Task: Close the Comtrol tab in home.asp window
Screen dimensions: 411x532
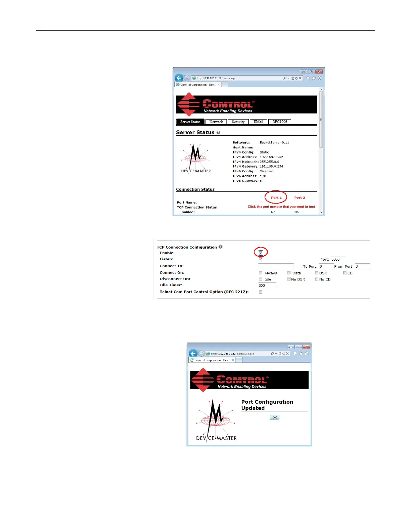Action: click(219, 85)
